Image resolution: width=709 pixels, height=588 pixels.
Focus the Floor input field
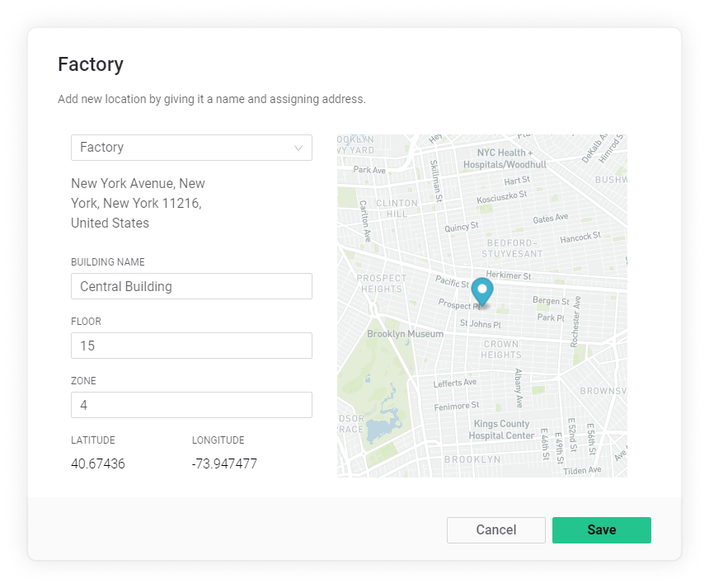[191, 346]
